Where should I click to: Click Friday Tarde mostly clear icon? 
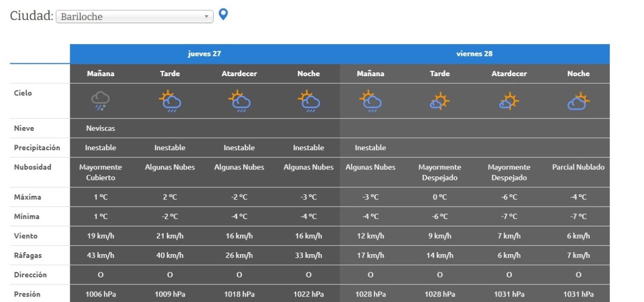(440, 101)
